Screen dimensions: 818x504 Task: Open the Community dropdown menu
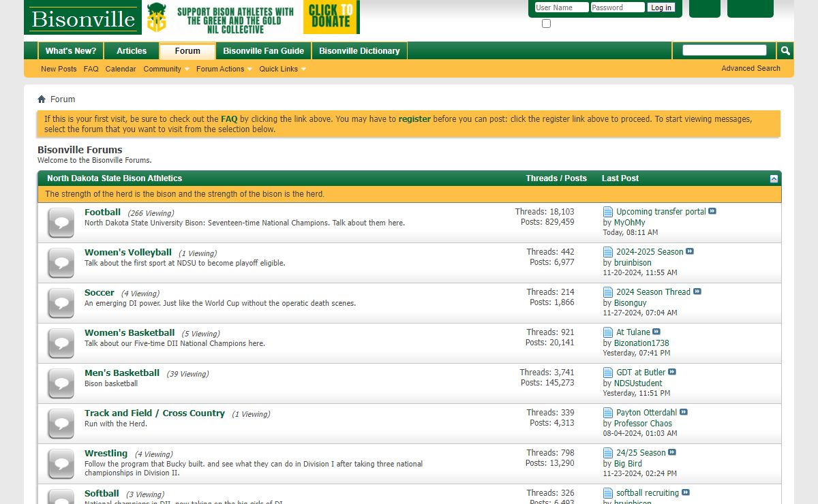(166, 69)
